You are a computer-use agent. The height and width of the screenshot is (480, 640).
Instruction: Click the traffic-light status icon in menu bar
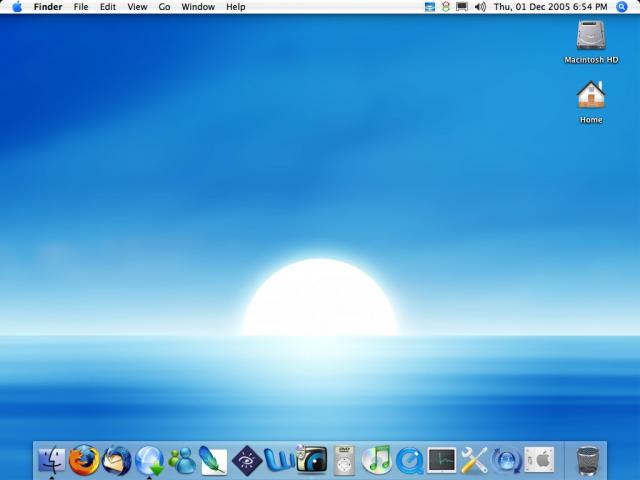445,7
